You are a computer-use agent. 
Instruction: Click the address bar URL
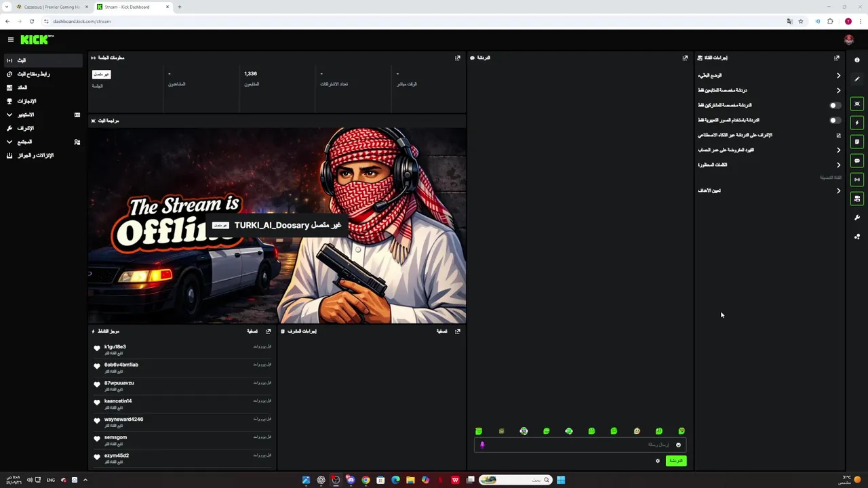pos(82,21)
